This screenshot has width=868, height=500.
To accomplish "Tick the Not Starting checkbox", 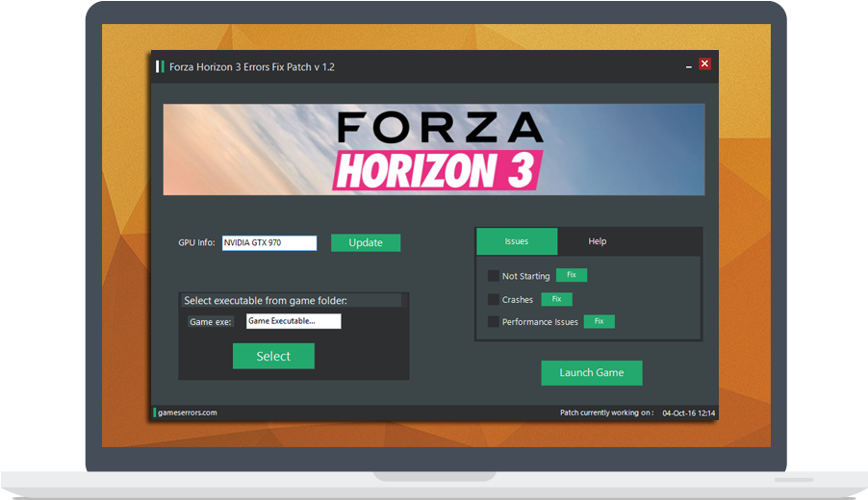I will coord(494,275).
